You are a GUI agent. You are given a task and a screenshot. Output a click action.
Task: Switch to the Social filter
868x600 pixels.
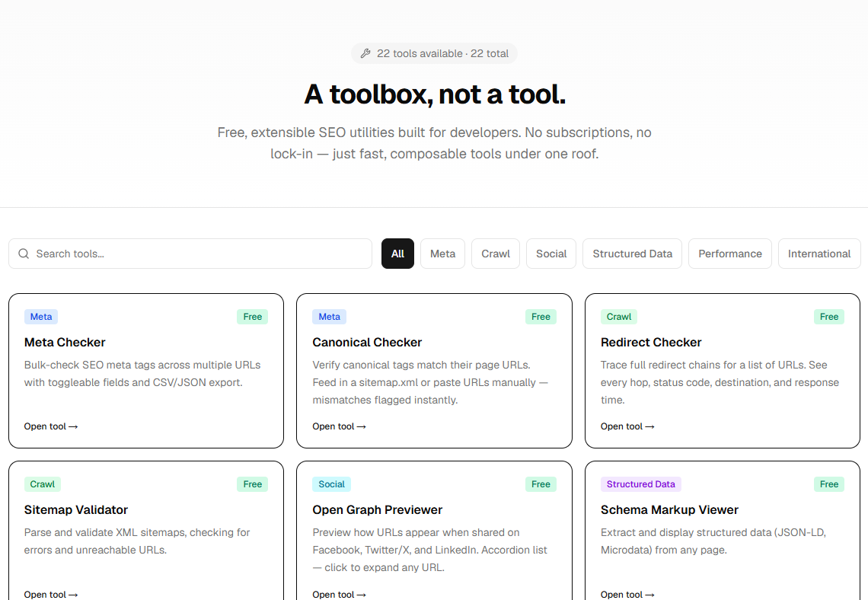pyautogui.click(x=551, y=254)
